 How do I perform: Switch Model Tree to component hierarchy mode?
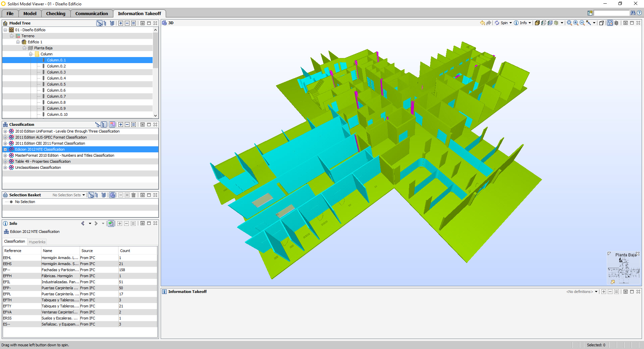[x=105, y=23]
